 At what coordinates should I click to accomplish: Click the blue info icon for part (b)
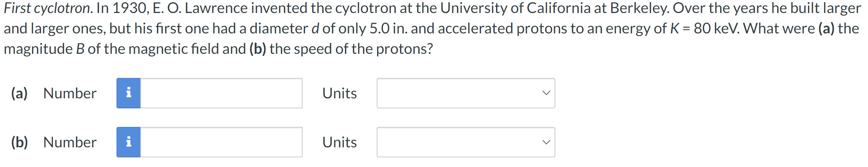click(x=128, y=142)
